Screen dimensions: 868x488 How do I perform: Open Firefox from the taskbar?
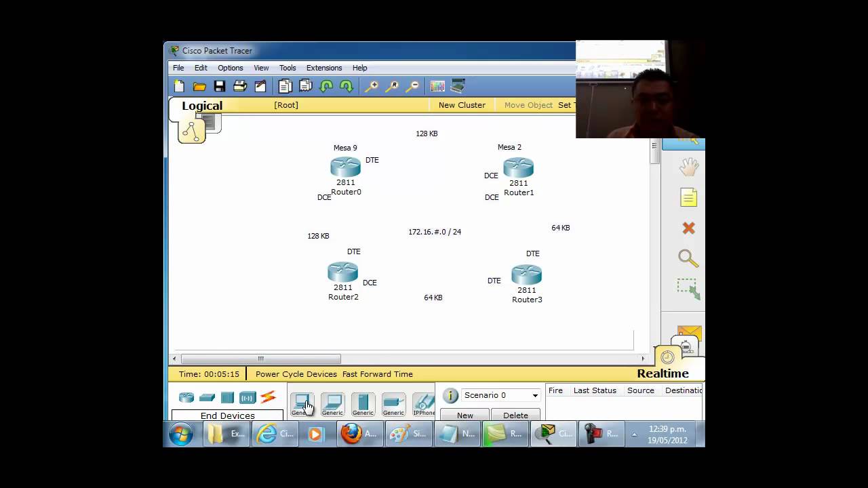click(360, 434)
